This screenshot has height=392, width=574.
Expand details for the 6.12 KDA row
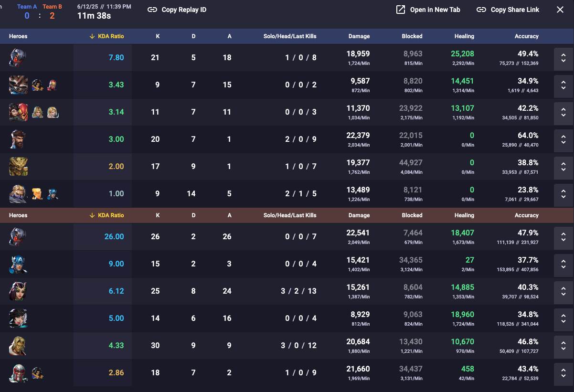click(563, 292)
